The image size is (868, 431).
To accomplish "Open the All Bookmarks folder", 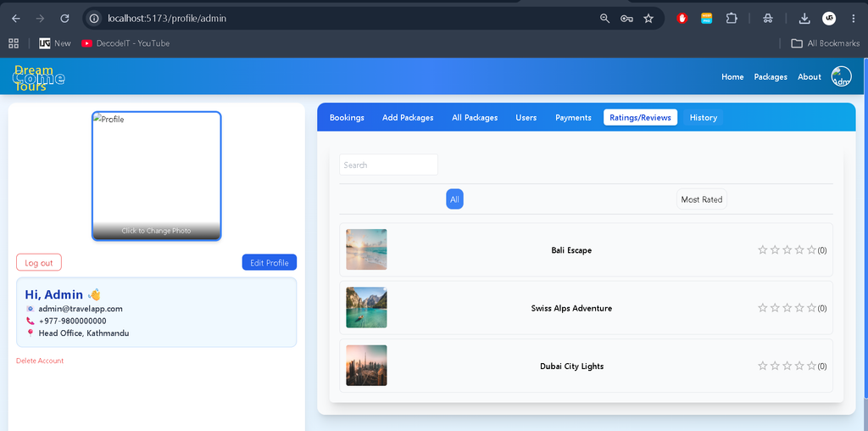I will click(825, 43).
